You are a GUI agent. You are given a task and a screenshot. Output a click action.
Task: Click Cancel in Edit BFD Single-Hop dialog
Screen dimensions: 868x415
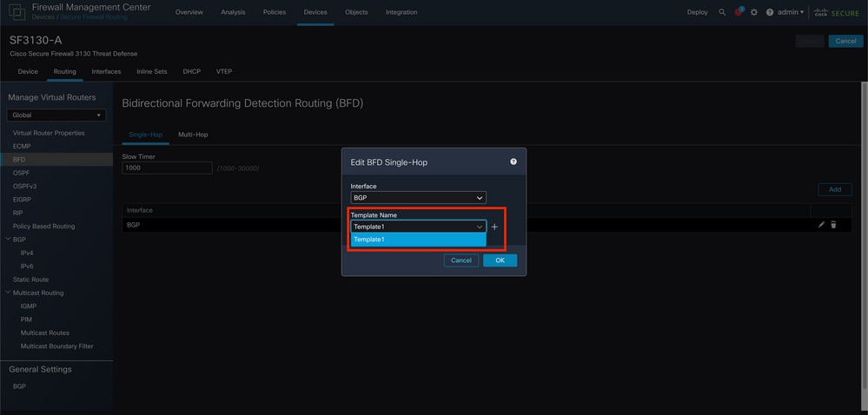461,260
